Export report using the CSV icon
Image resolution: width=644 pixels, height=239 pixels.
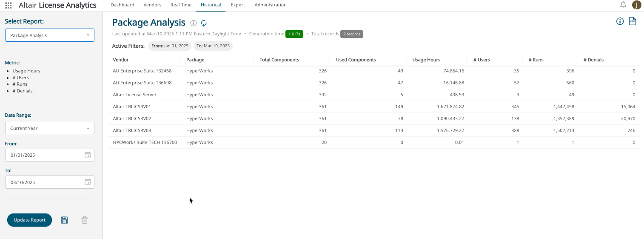point(633,21)
